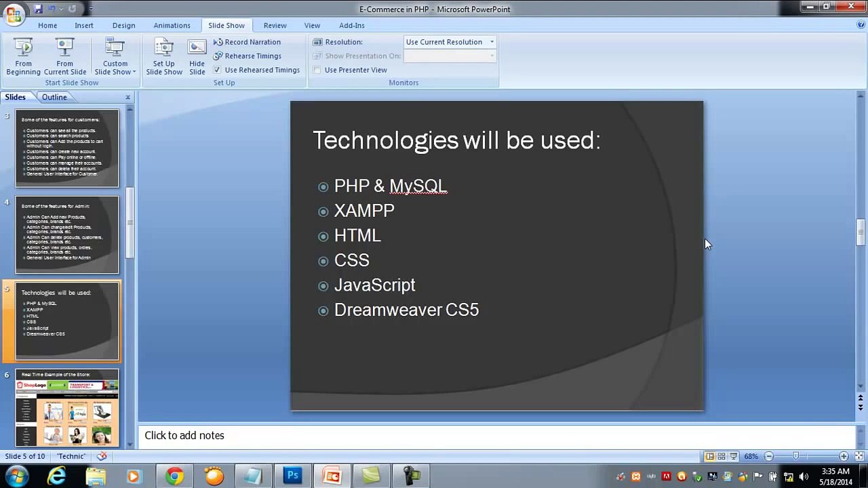Open the Review tab
Screen dimensions: 868x488
tap(275, 25)
